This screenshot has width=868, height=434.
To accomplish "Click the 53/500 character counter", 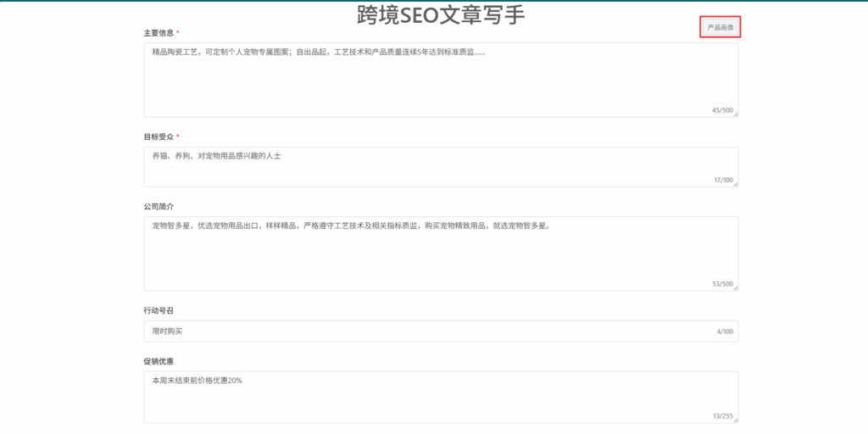I will pyautogui.click(x=721, y=284).
